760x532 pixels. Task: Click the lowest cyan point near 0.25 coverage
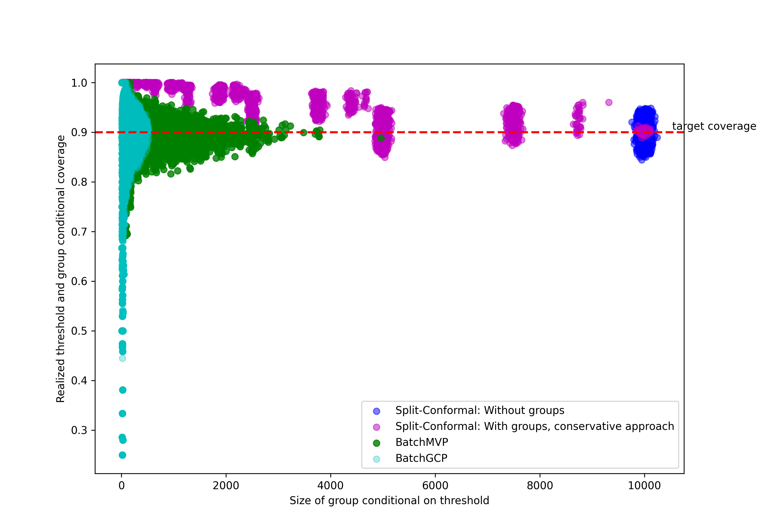point(122,455)
